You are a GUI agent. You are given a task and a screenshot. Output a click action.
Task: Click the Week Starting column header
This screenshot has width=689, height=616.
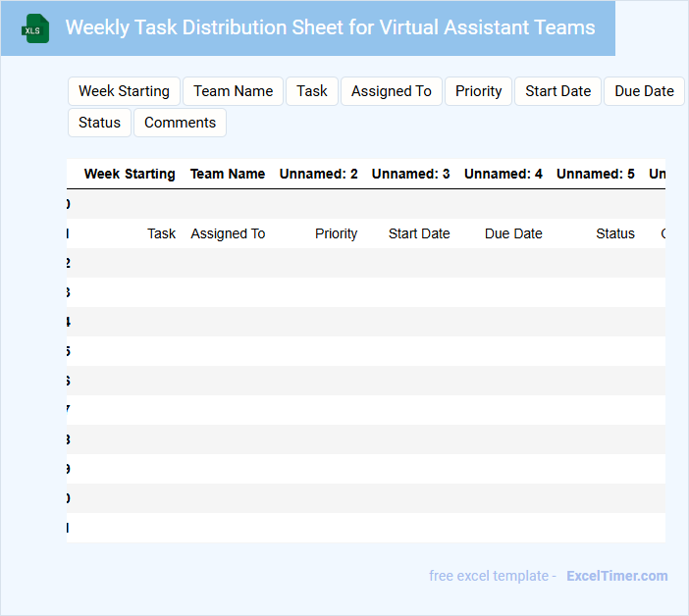(x=130, y=174)
